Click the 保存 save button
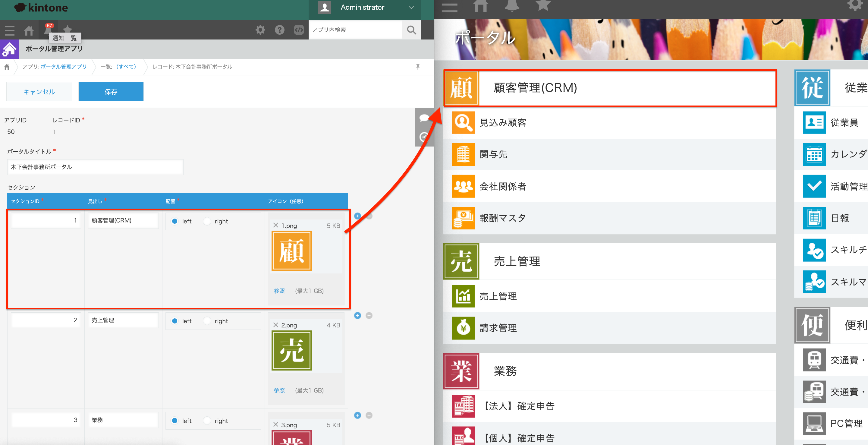This screenshot has width=868, height=445. coord(111,91)
